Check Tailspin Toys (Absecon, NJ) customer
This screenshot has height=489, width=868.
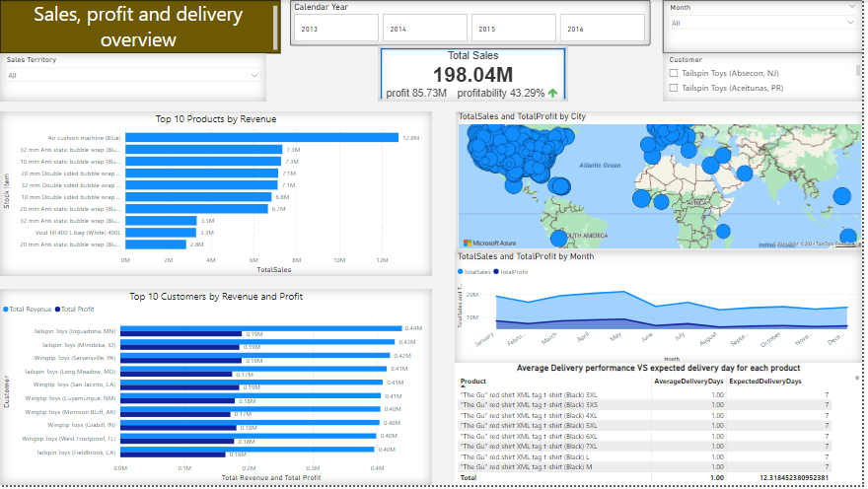674,73
